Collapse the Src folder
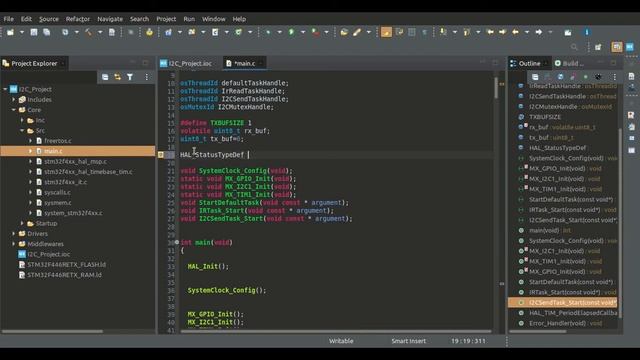640x360 pixels. pos(22,131)
